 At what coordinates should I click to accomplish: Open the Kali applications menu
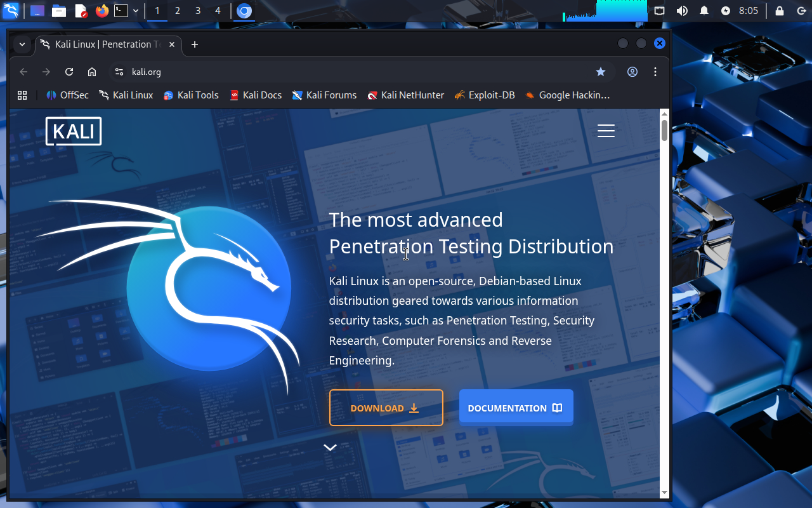(11, 11)
